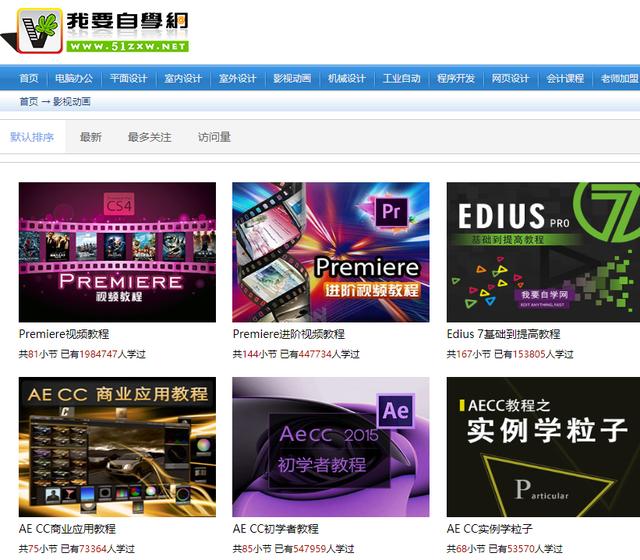This screenshot has height=560, width=640.
Task: Open the 程序开发 navigation item
Action: (x=456, y=78)
